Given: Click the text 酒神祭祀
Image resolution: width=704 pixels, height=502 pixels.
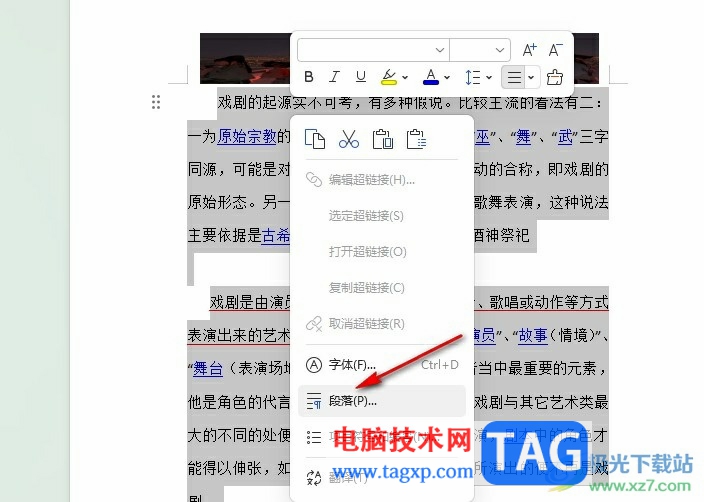Looking at the screenshot, I should pyautogui.click(x=501, y=235).
